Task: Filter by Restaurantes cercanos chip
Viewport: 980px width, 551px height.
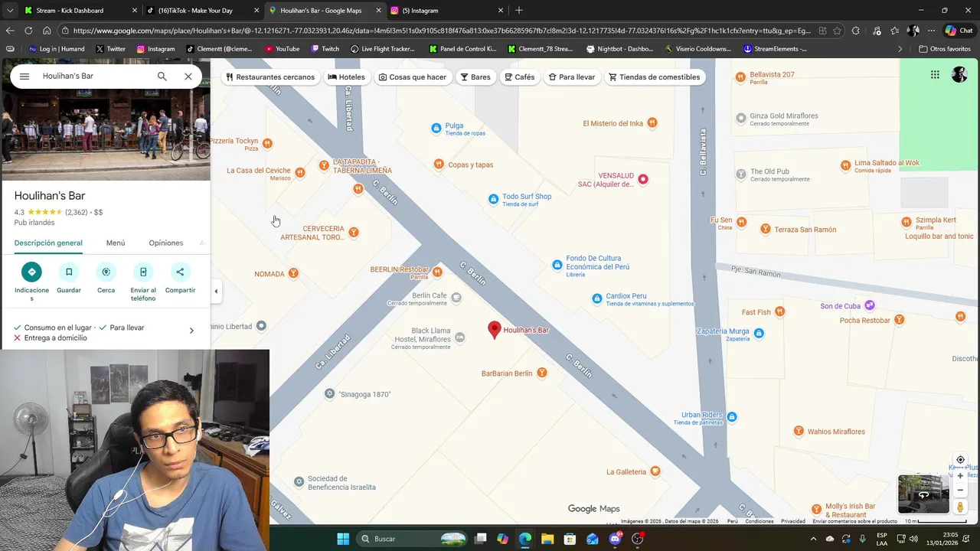Action: click(x=270, y=77)
